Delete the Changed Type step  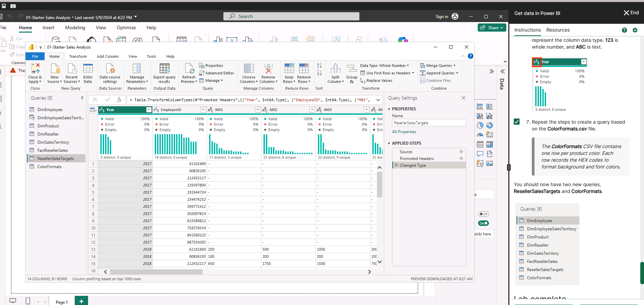pos(396,165)
